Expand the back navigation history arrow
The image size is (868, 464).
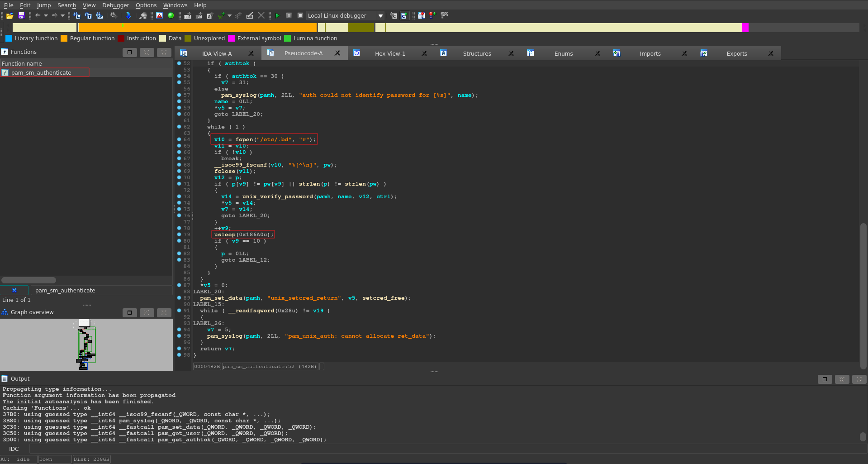click(x=46, y=16)
